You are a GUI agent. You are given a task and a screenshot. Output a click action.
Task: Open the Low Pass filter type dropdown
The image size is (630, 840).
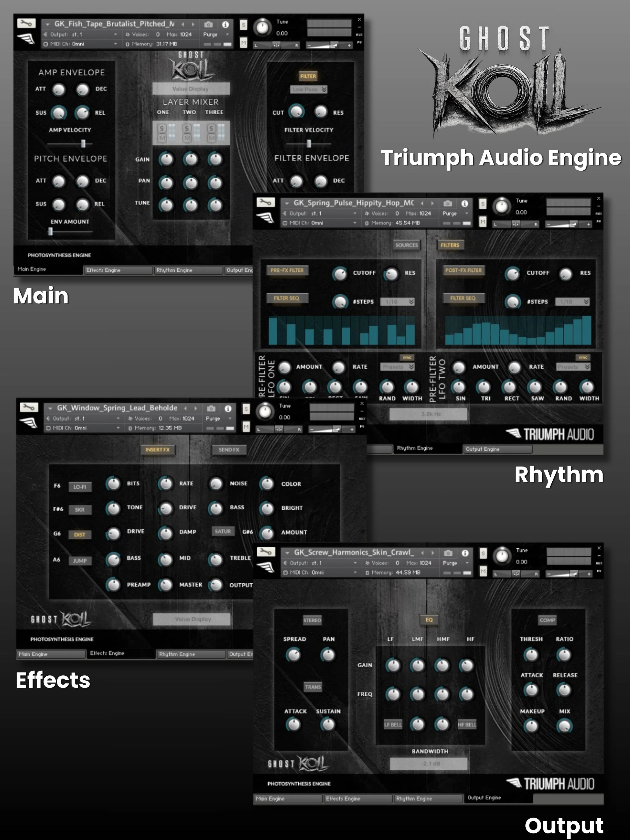309,89
